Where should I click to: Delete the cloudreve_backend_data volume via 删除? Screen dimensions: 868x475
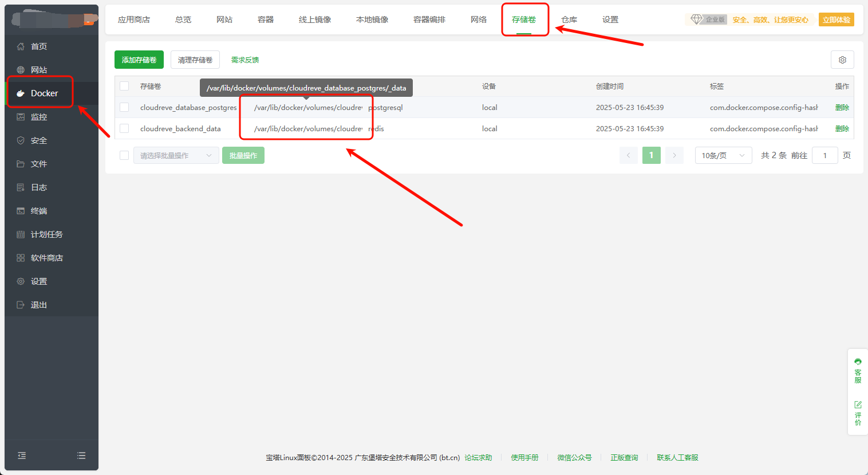point(842,128)
